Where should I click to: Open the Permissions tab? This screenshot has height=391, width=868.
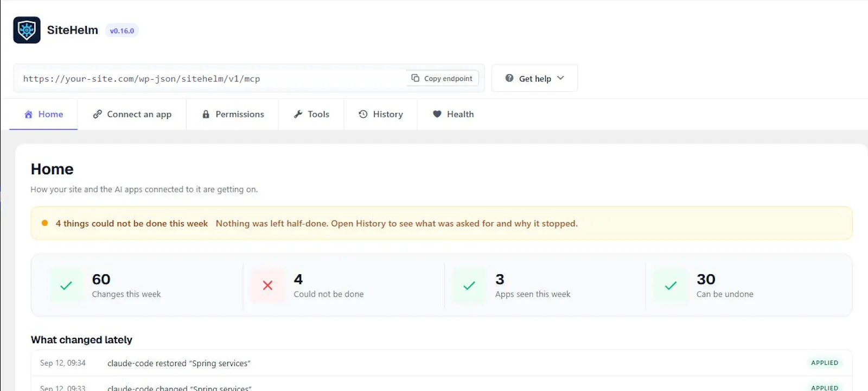pos(232,114)
